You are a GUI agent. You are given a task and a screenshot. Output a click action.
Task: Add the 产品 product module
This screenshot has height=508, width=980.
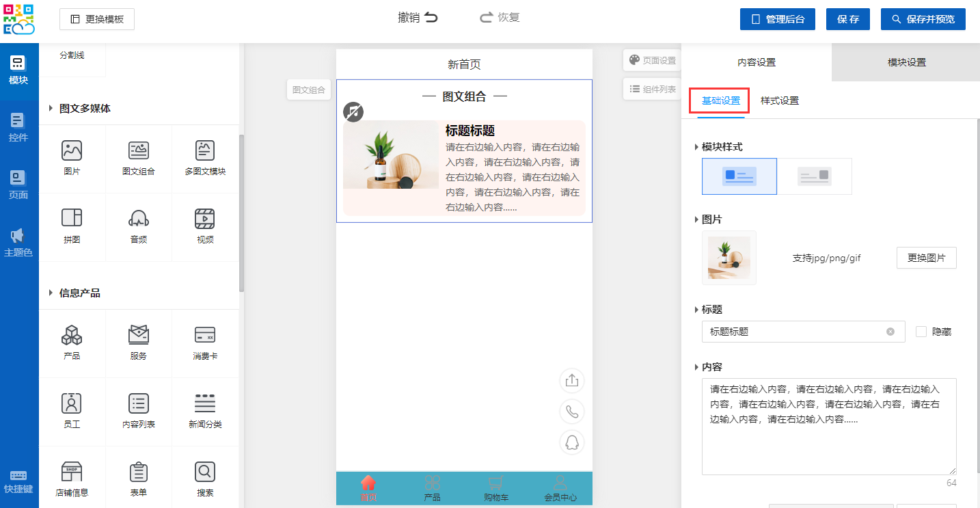tap(72, 342)
